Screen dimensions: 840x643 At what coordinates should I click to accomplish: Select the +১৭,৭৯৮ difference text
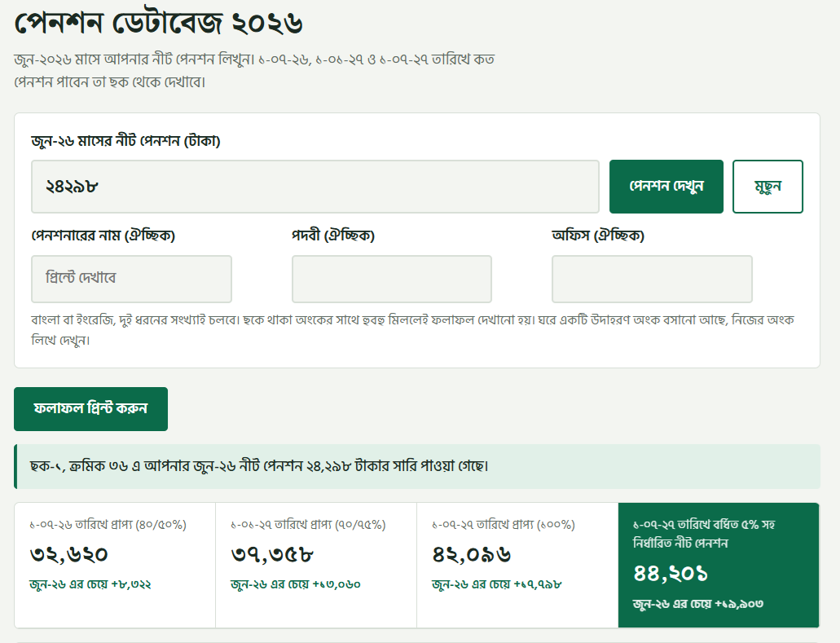pyautogui.click(x=537, y=584)
